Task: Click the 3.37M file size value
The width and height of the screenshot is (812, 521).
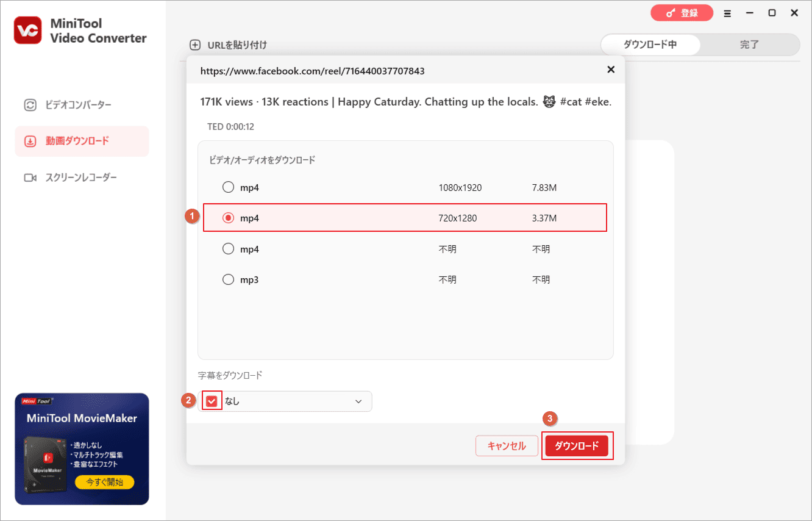Action: pos(544,218)
